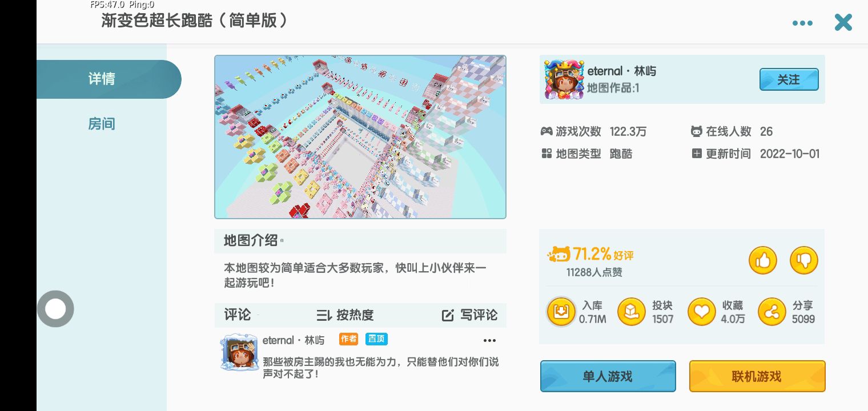The height and width of the screenshot is (411, 868).
Task: Close the map details page
Action: [x=843, y=23]
